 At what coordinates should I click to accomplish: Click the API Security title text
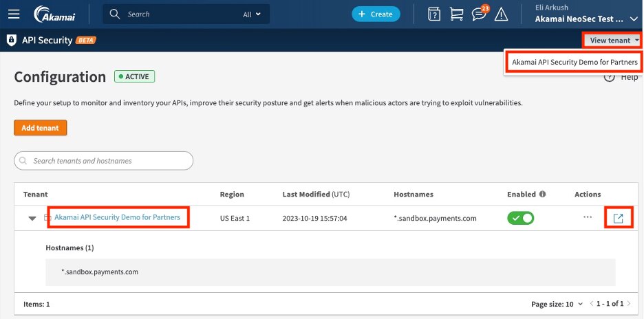click(47, 41)
